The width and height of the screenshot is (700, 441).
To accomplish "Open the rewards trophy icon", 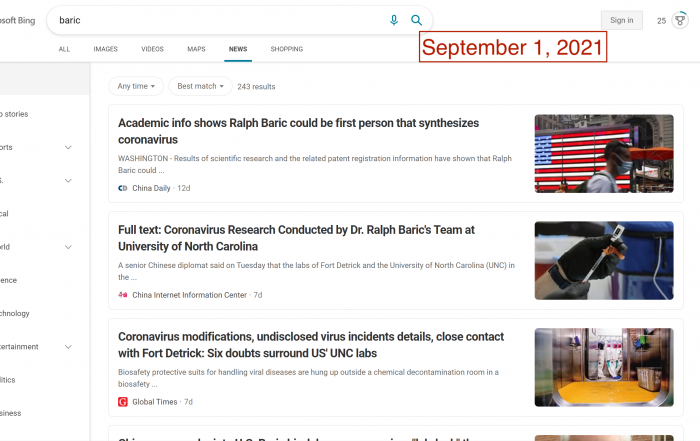I will click(x=680, y=20).
